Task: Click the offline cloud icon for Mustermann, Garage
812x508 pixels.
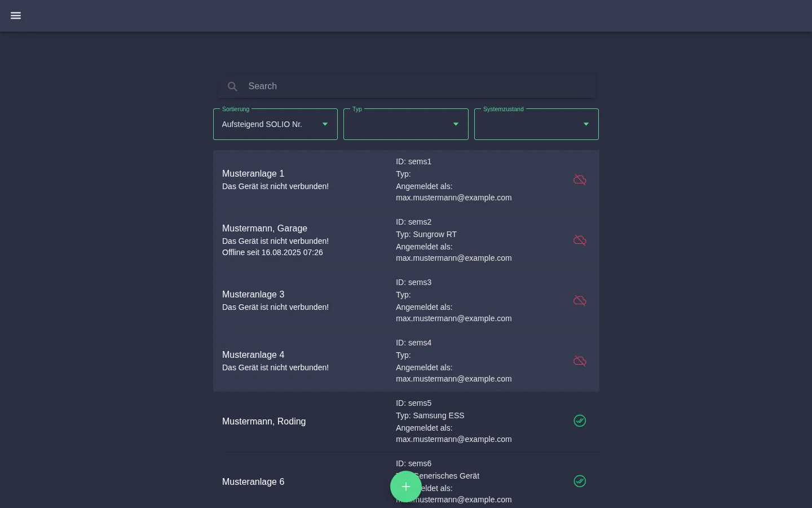Action: point(580,240)
